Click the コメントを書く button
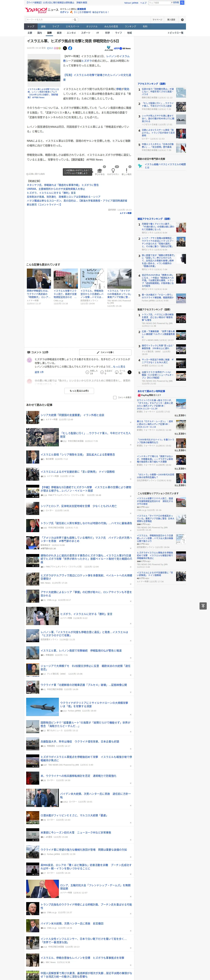Image resolution: width=210 pixels, height=980 pixels. 105,352
